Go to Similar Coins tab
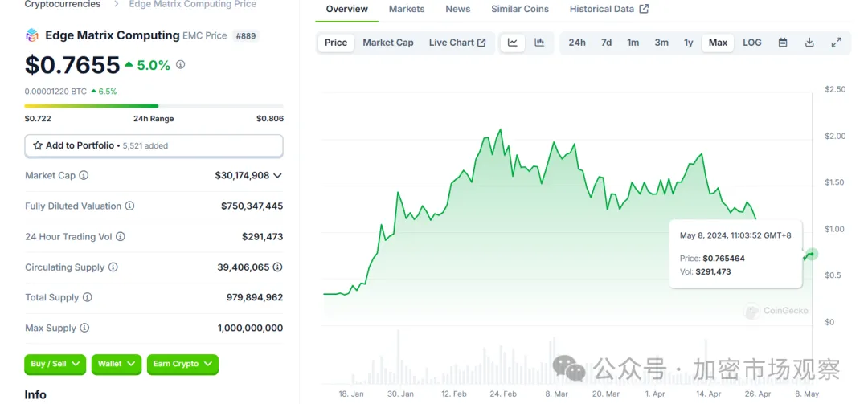Viewport: 868px width, 404px height. tap(520, 9)
